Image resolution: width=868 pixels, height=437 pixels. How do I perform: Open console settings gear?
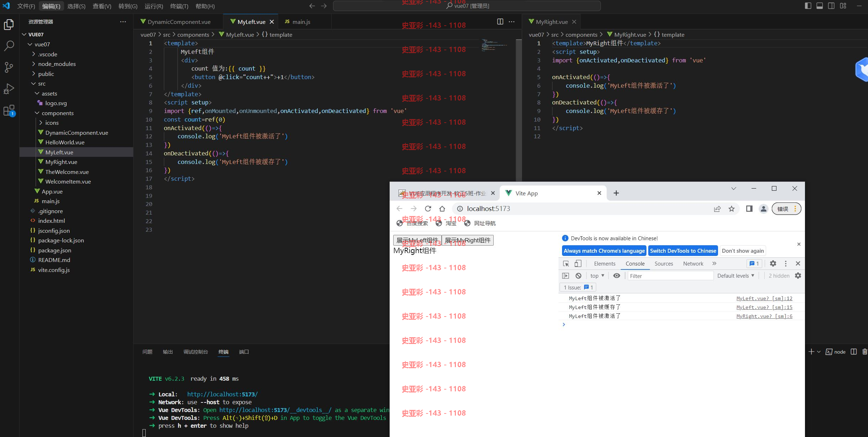point(798,276)
